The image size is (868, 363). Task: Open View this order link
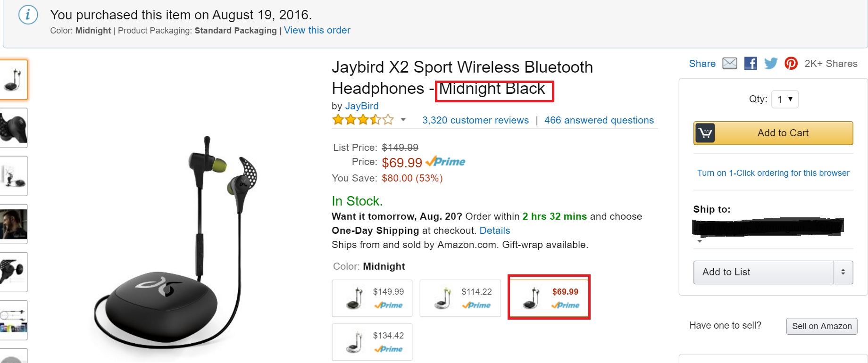pos(317,30)
